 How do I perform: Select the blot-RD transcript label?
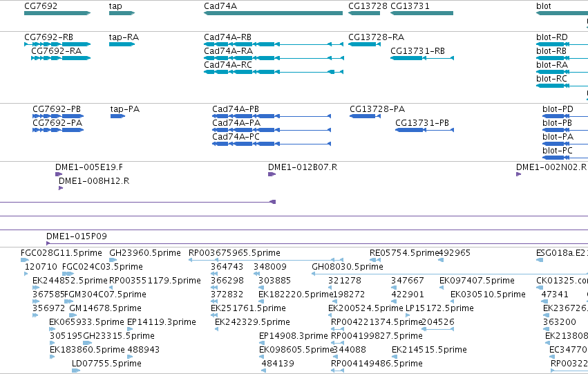pos(552,37)
